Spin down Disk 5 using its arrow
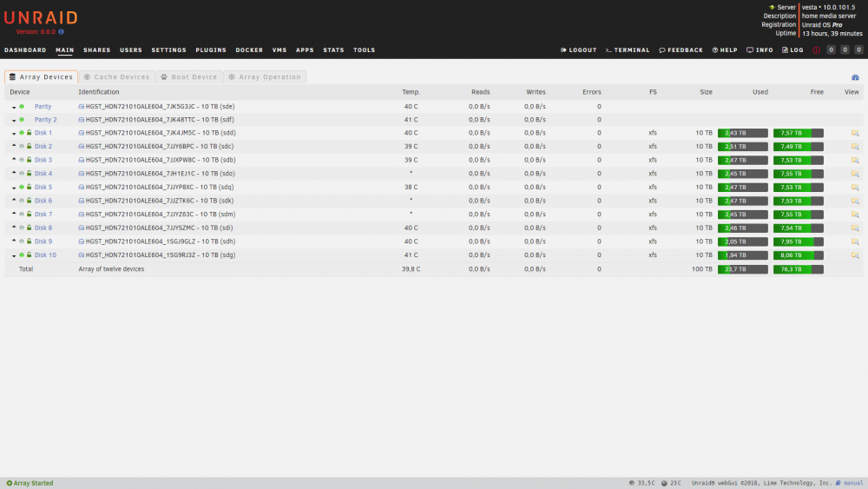The height and width of the screenshot is (489, 868). click(x=14, y=188)
